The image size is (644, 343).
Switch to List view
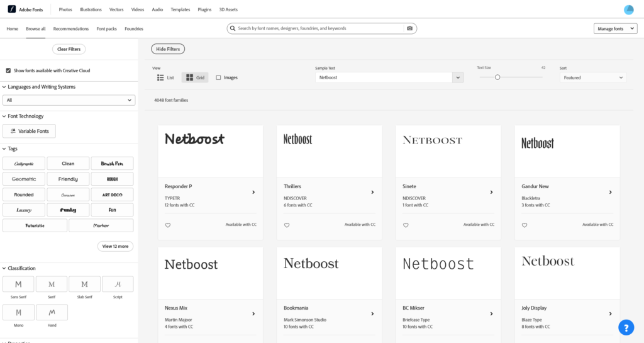pos(165,77)
